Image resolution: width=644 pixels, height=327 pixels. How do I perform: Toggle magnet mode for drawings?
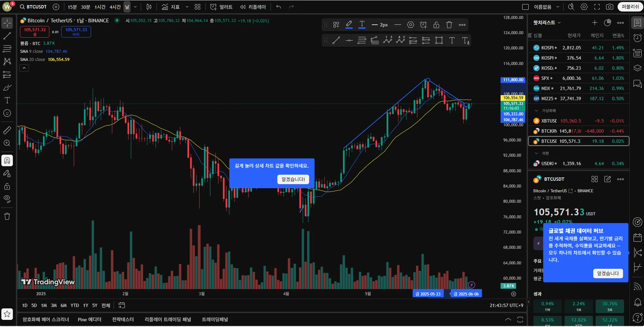click(7, 160)
